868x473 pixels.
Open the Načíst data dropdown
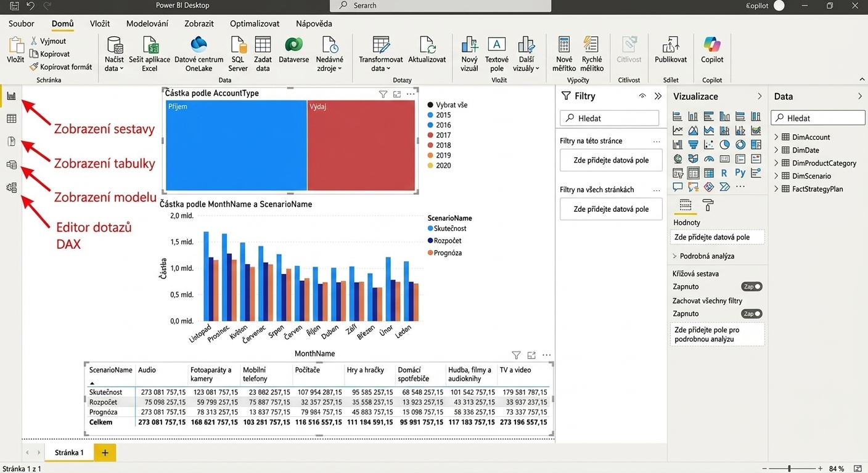(114, 54)
